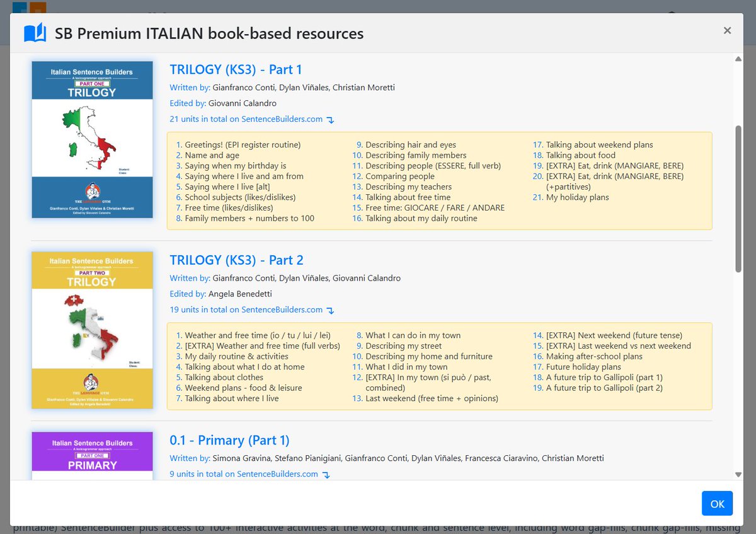Select unit 'Describing my street'
Screen dimensions: 756x534
pyautogui.click(x=403, y=345)
